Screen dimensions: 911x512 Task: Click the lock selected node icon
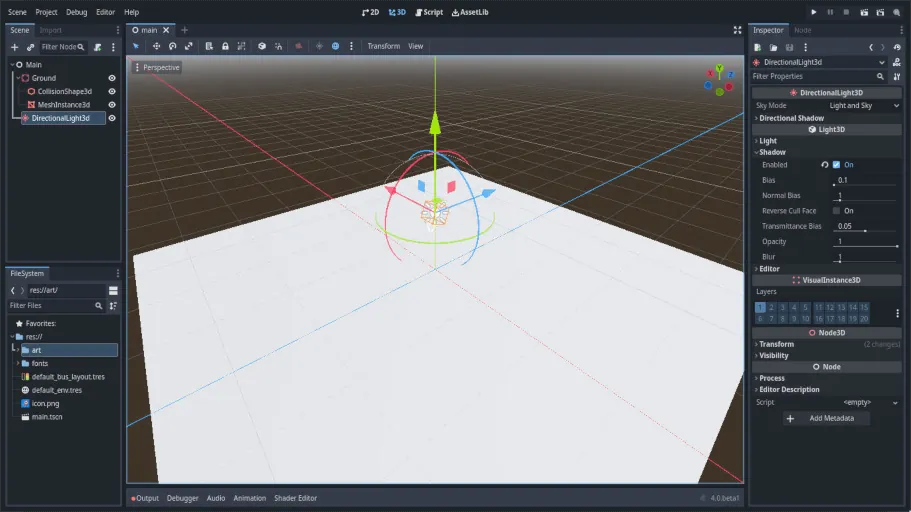(225, 46)
